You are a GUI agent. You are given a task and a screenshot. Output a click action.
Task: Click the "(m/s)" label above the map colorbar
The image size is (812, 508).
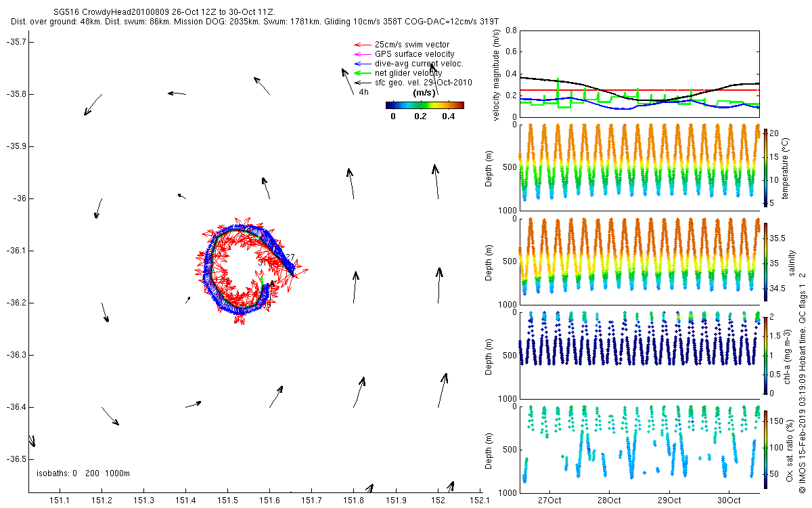(424, 93)
